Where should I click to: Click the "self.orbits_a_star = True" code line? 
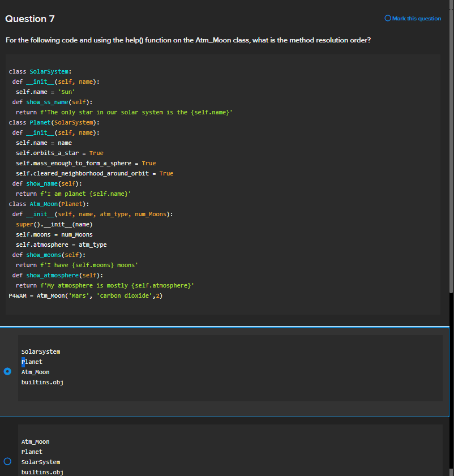(x=59, y=153)
